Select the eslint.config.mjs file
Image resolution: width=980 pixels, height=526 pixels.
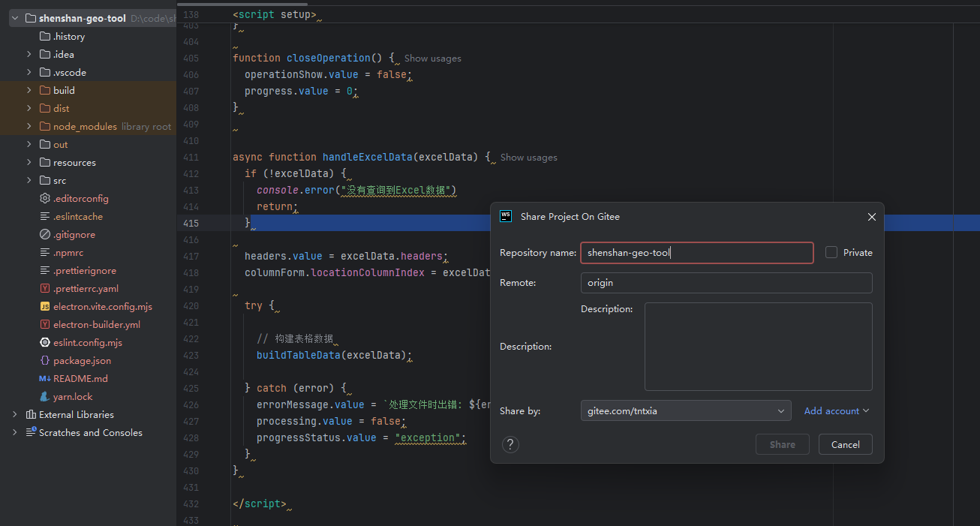point(87,343)
